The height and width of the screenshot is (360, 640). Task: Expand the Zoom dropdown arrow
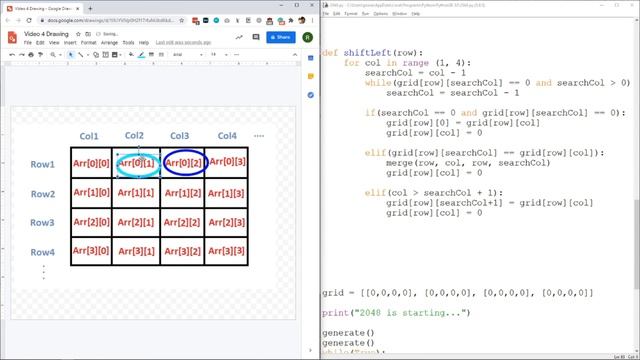coord(60,55)
